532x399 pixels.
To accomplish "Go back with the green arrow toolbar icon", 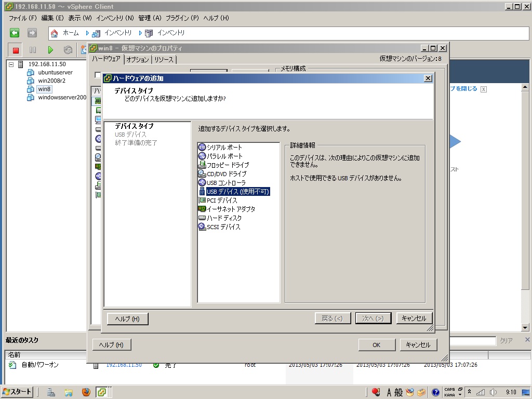I will [x=14, y=33].
